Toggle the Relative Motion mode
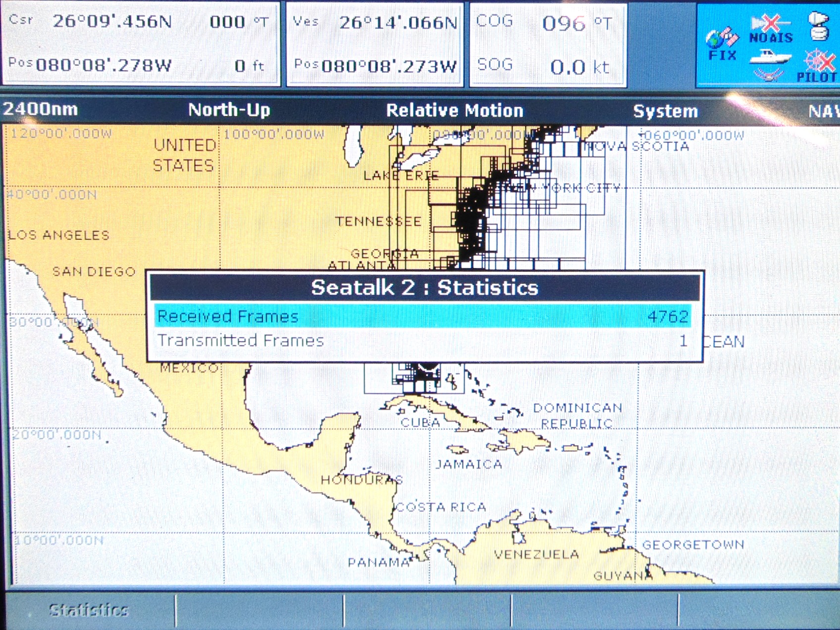 coord(454,110)
